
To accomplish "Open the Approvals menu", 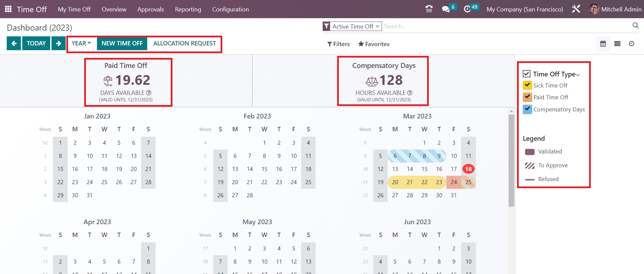I will tap(151, 9).
